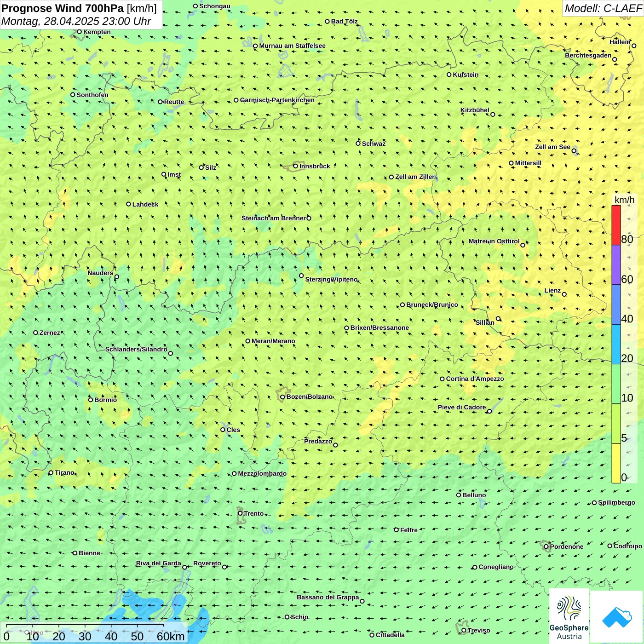Click the Meran/Merano label
Viewport: 644px width, 644px height.
273,341
